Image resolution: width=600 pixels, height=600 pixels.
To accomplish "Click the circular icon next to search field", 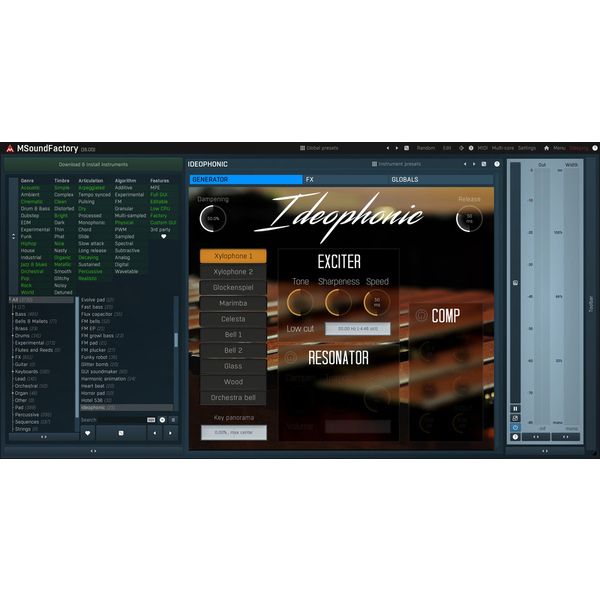I will (x=162, y=420).
